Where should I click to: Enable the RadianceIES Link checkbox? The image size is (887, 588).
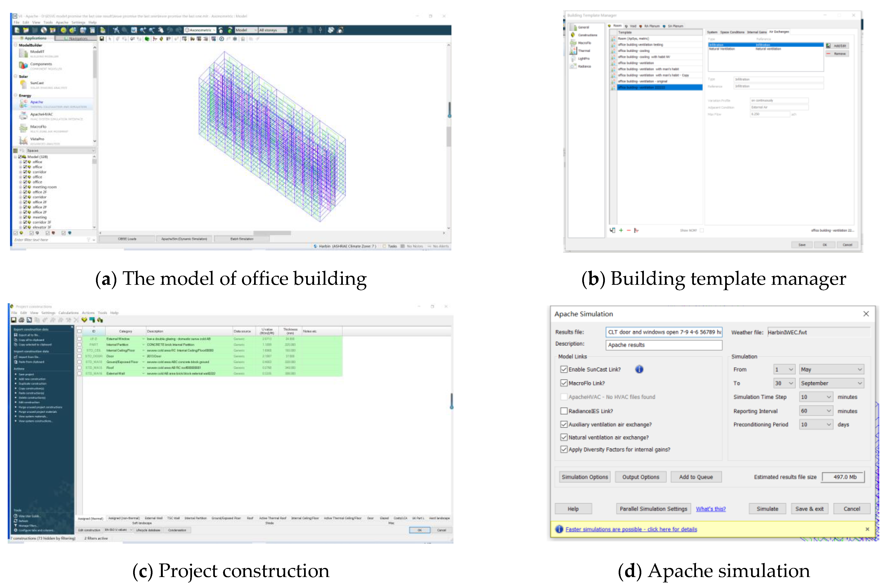564,411
